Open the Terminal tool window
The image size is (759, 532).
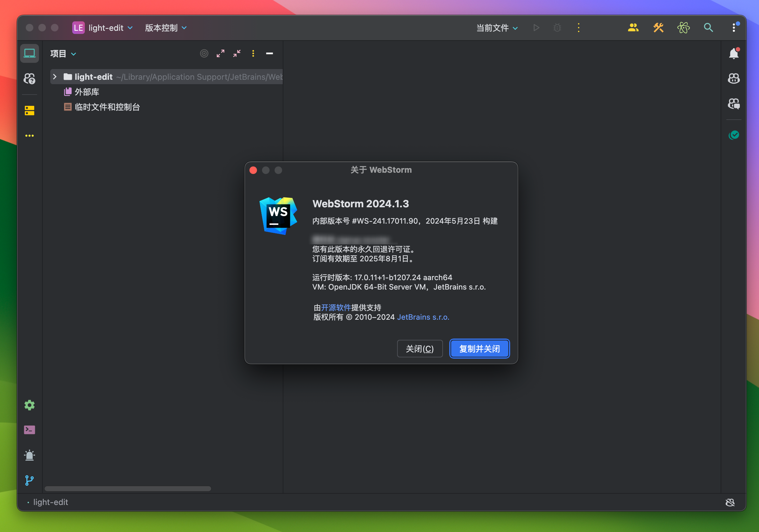pyautogui.click(x=30, y=430)
